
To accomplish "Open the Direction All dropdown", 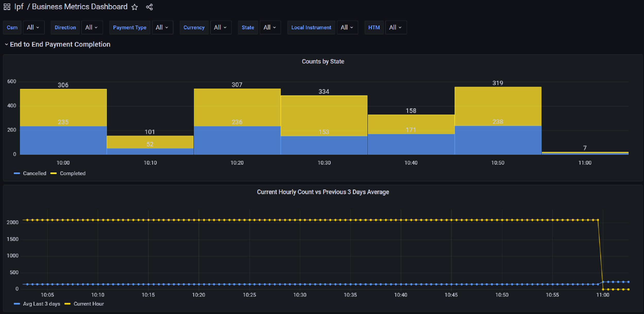I will 92,27.
